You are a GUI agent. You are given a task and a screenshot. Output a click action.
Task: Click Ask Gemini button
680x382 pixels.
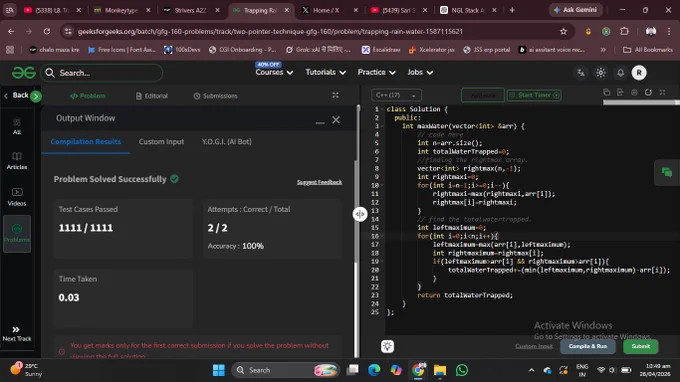point(575,10)
